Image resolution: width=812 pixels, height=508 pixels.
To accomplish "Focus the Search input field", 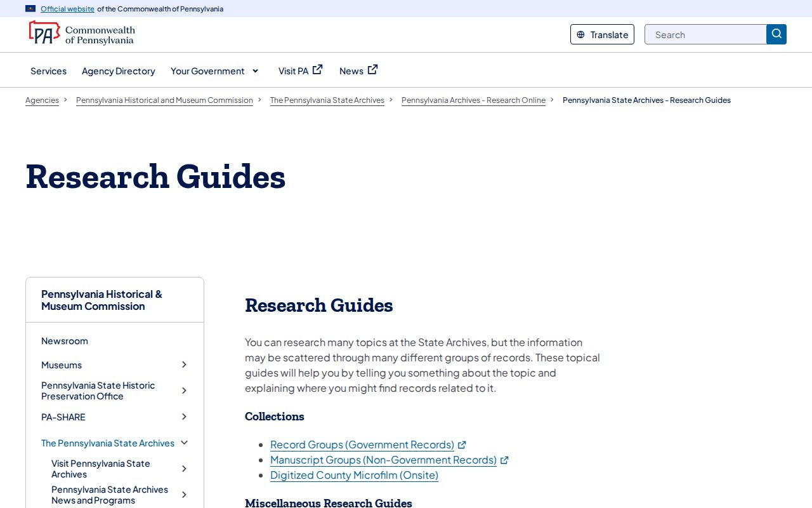I will tap(705, 34).
